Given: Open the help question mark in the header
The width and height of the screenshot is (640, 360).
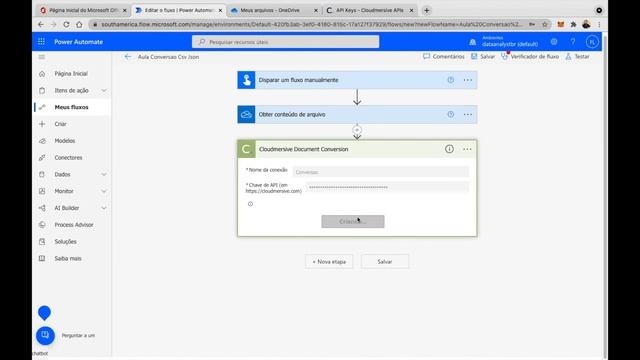Looking at the screenshot, I should (573, 42).
